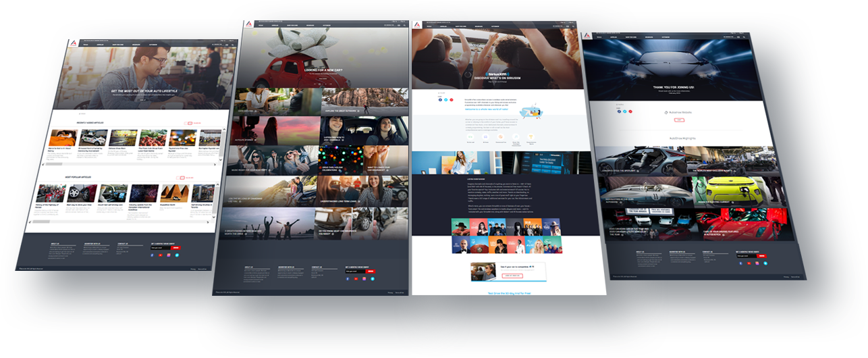This screenshot has width=868, height=358.
Task: Click Privacy link at bottom of auto lifestyle page
Action: [x=192, y=270]
